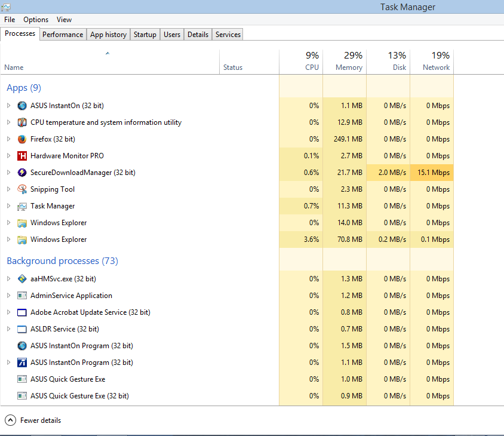Expand the ASUS InstantOn (32 bit) app row

pyautogui.click(x=9, y=106)
